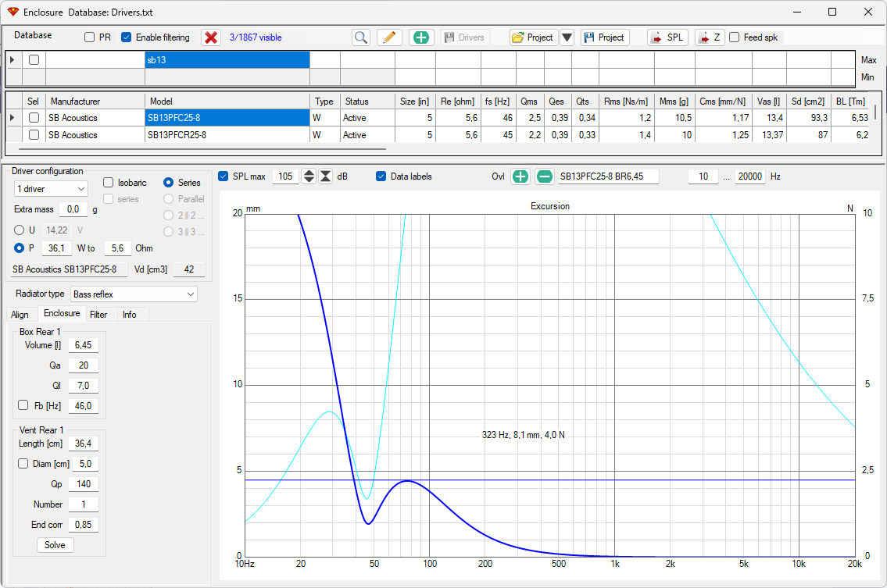Edit Ql field value 7,0

(x=83, y=386)
